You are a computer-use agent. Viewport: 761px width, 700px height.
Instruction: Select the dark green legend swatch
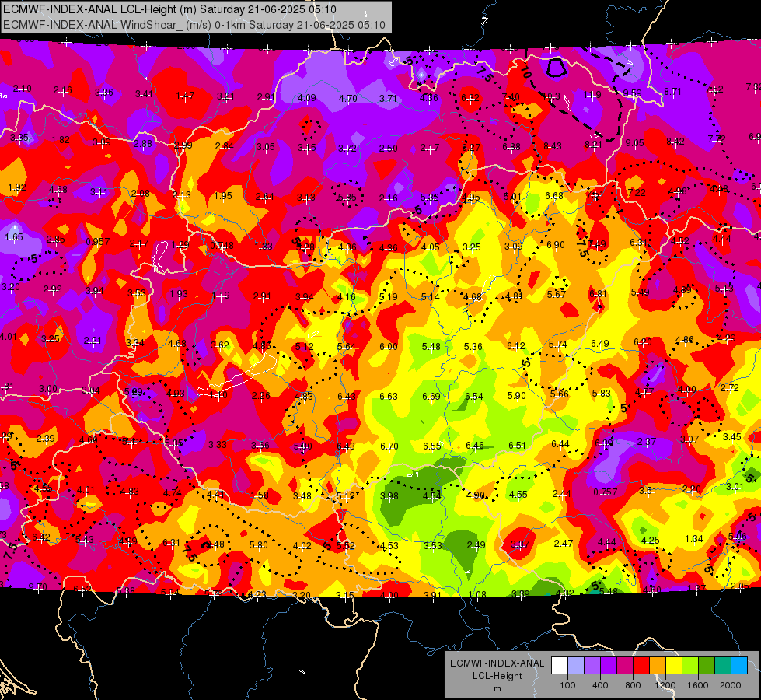pyautogui.click(x=707, y=666)
